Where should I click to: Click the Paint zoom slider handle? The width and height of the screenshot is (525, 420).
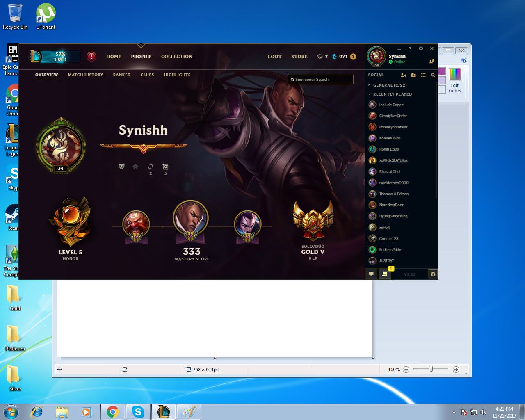pos(431,369)
